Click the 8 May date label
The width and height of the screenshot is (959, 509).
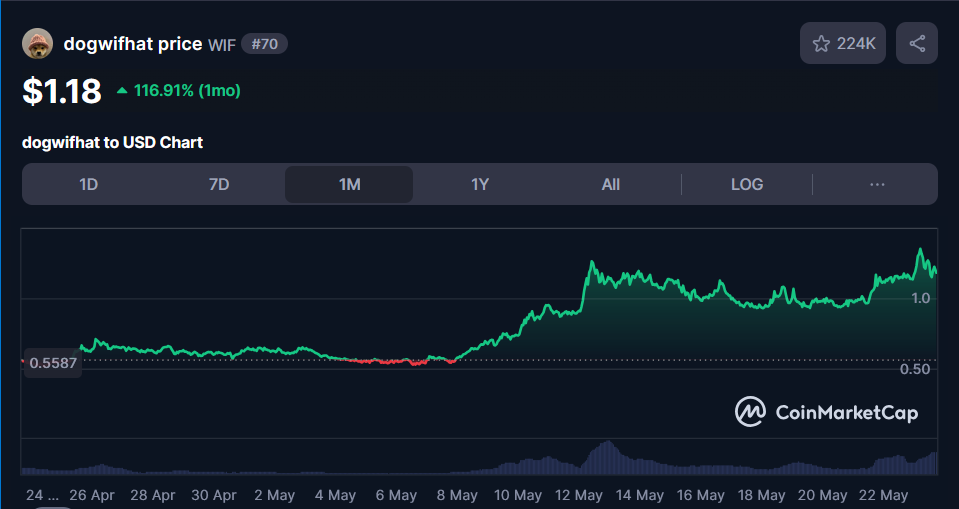click(x=457, y=495)
